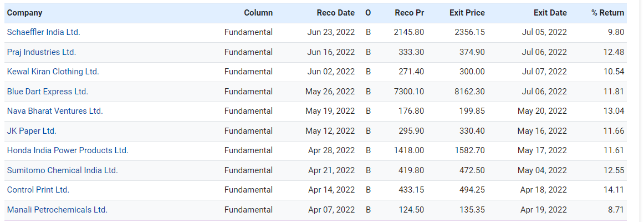
Task: Click the Exit Price column header
Action: 467,13
